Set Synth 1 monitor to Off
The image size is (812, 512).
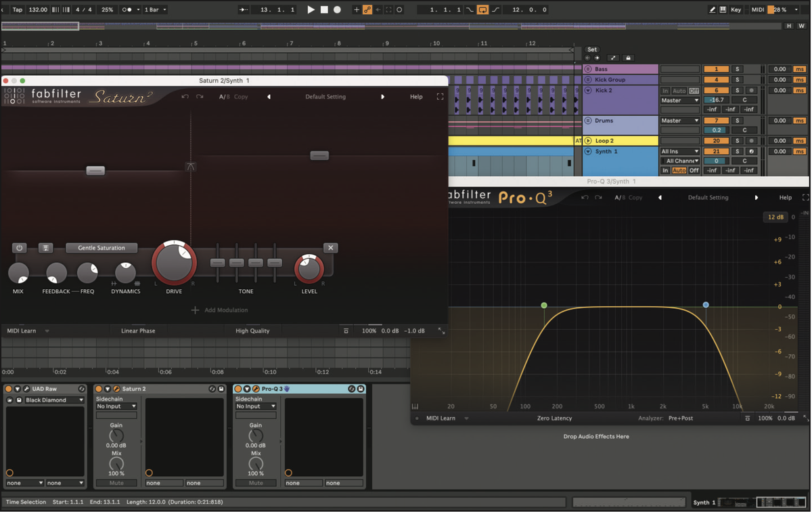point(694,171)
